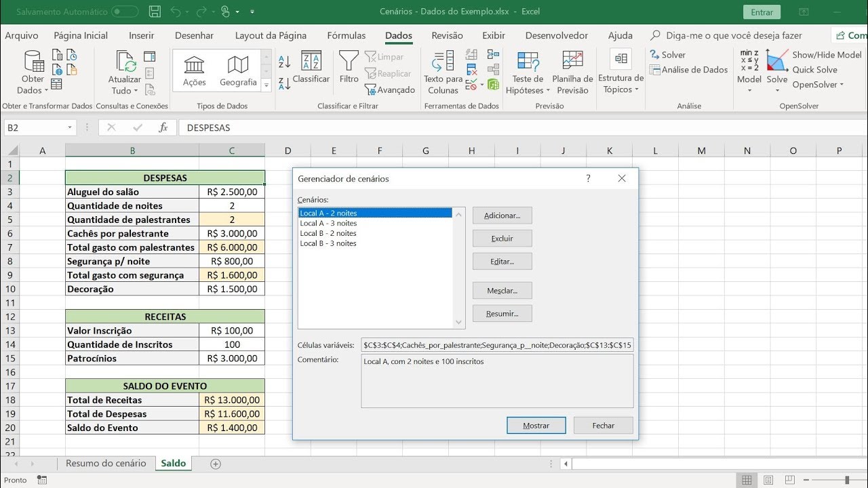Select the Ações data type
This screenshot has width=868, height=488.
click(194, 71)
